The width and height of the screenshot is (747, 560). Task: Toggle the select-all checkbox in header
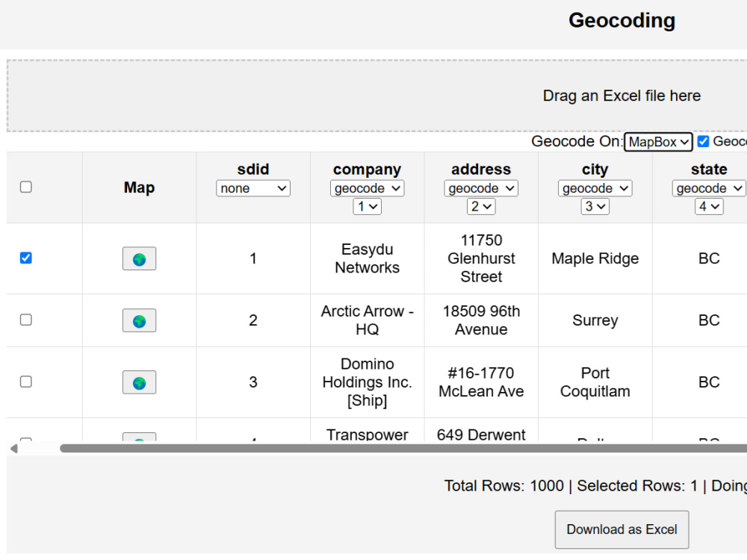click(25, 187)
